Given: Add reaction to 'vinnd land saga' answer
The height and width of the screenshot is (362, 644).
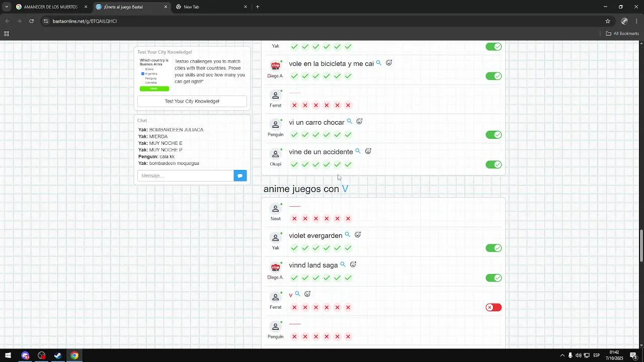Looking at the screenshot, I should coord(353,264).
